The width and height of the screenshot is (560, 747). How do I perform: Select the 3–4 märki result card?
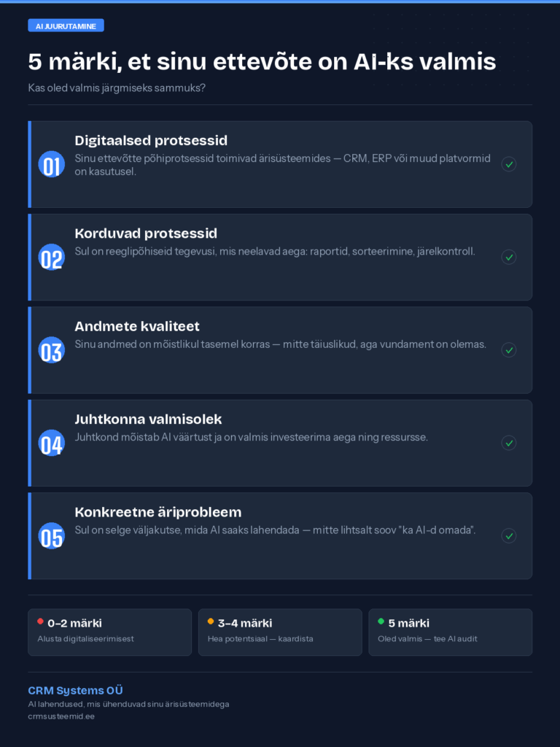click(x=280, y=632)
